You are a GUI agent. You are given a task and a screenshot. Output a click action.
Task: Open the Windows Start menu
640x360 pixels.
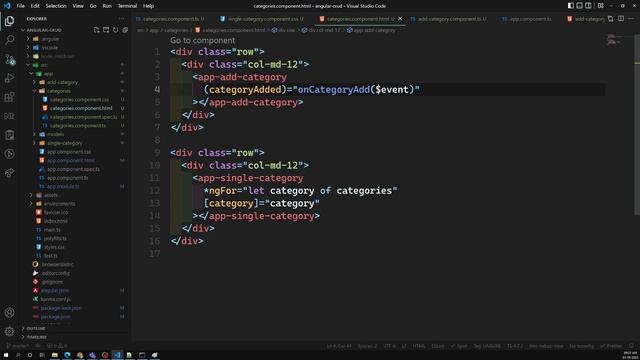(6, 355)
